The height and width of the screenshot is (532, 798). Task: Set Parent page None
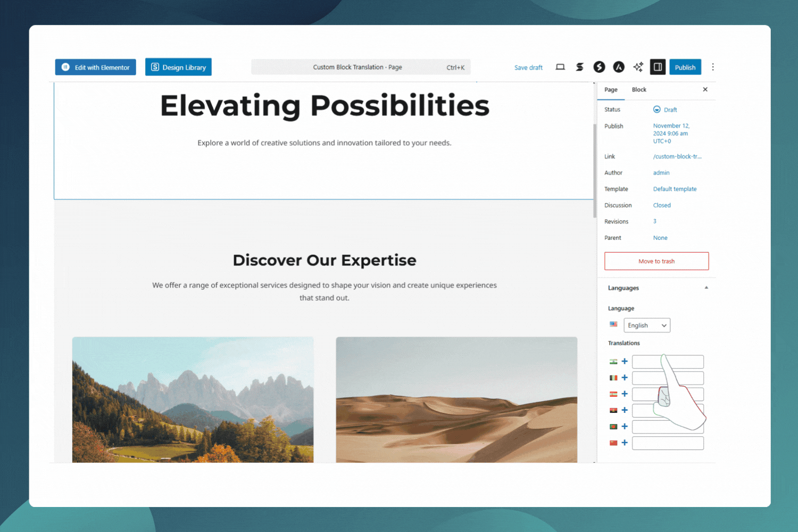click(x=660, y=238)
